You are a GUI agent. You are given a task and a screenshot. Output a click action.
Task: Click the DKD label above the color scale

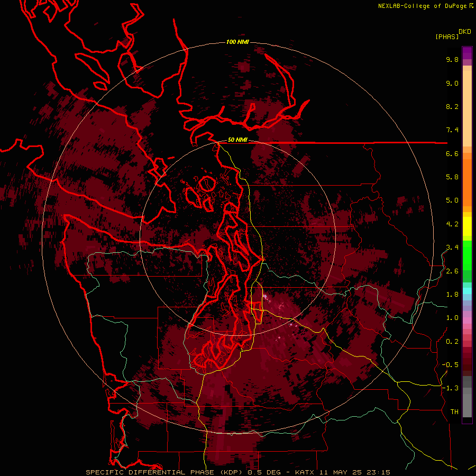click(465, 32)
